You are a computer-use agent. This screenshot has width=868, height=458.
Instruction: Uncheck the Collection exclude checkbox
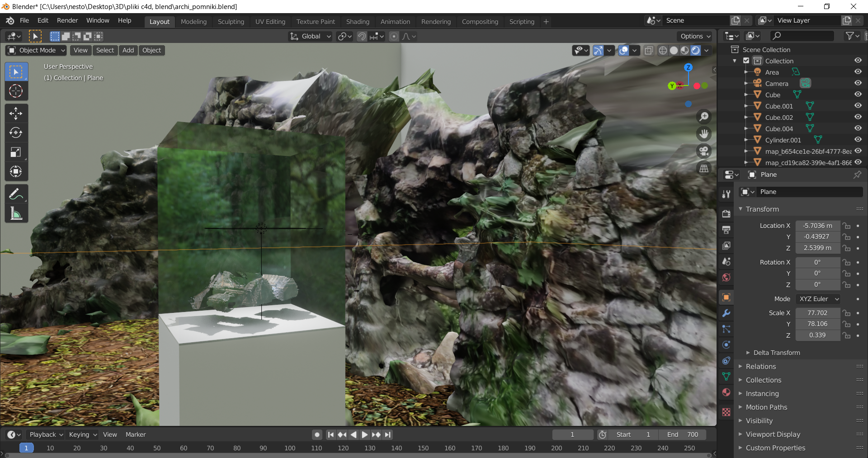coord(746,61)
